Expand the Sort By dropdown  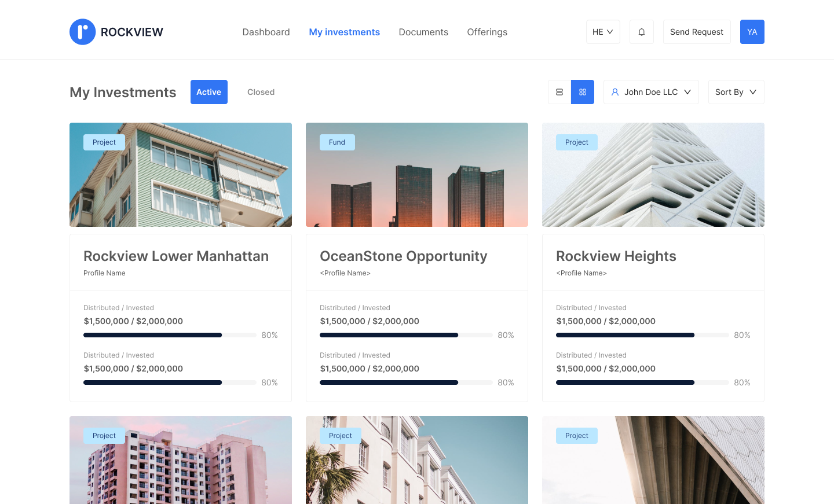[736, 91]
